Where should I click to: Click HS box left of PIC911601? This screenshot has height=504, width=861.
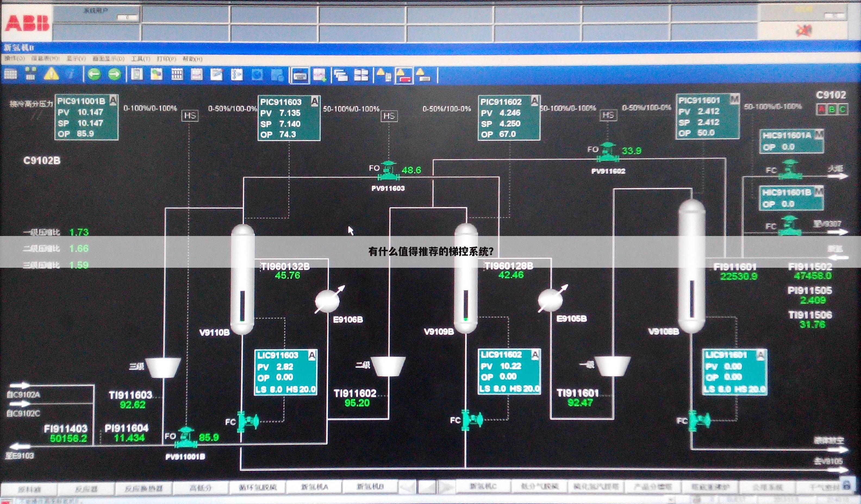coord(608,115)
